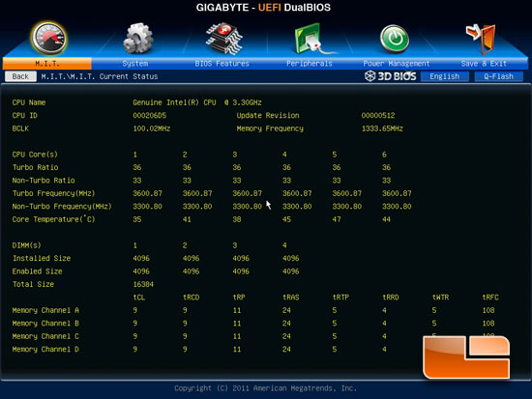Click the American Megatrends copyright text
Screen dimensions: 532x399
point(265,388)
